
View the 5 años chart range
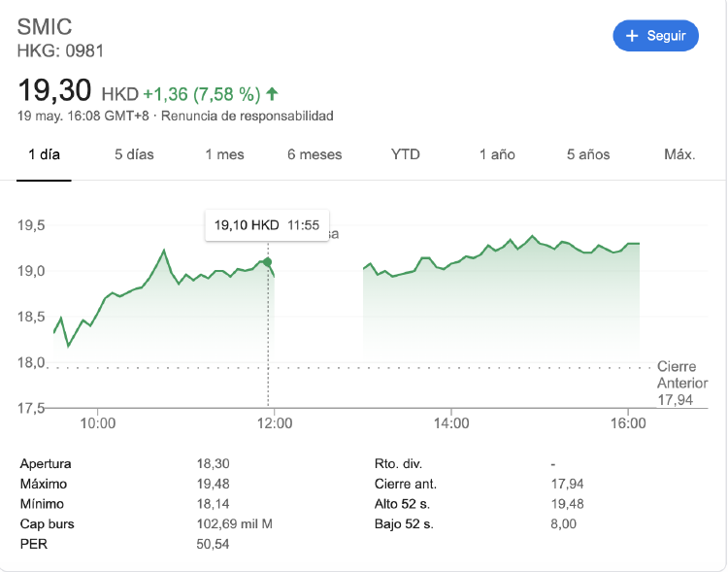click(x=588, y=154)
